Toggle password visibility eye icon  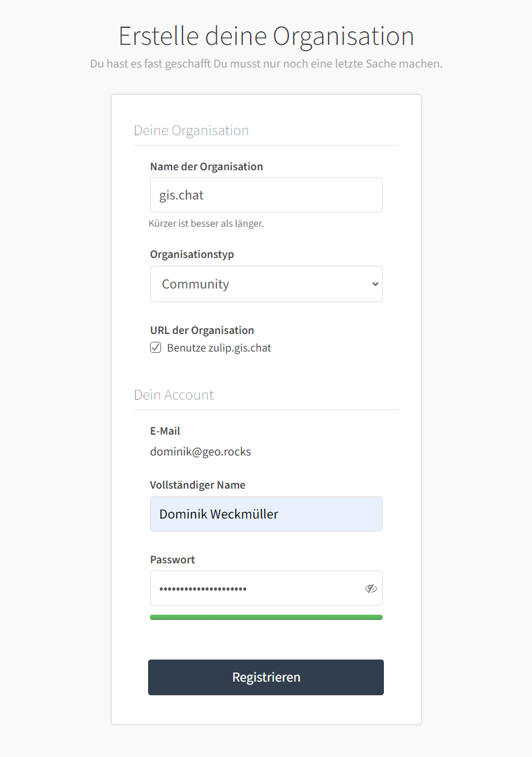click(371, 588)
